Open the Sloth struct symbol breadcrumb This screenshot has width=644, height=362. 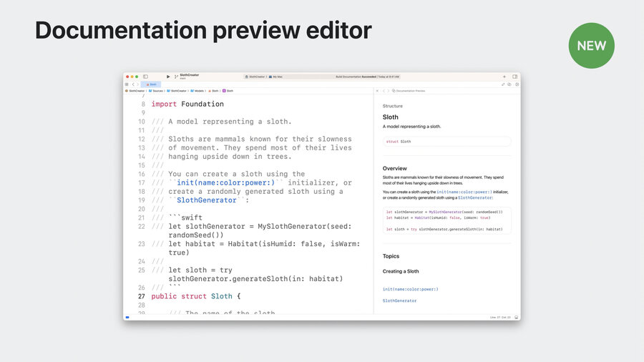click(228, 91)
